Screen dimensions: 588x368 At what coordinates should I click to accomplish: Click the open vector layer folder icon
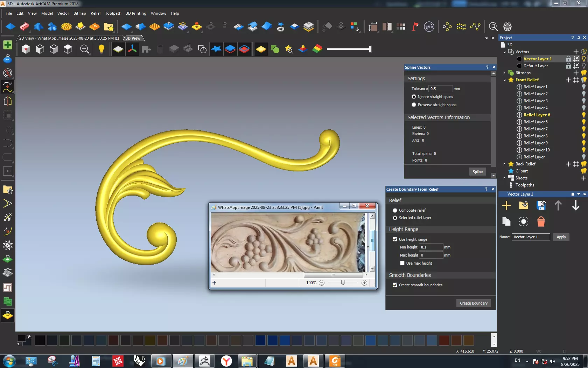coord(524,205)
